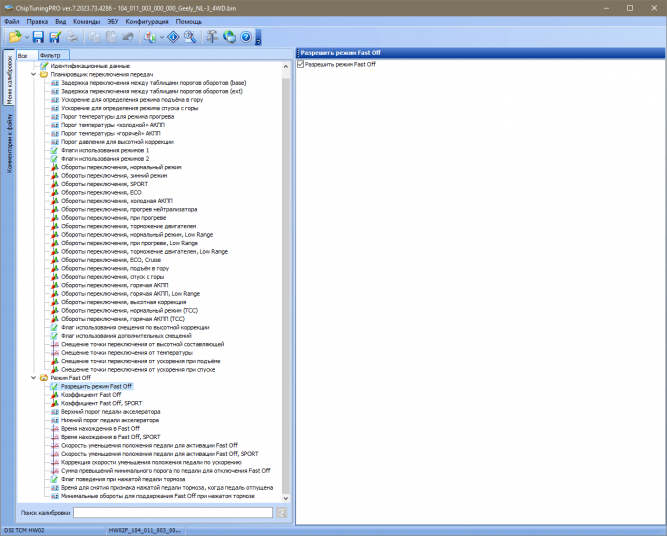Click the Save As disk-with-pencil icon
Screen dimensions: 667x536
(55, 37)
